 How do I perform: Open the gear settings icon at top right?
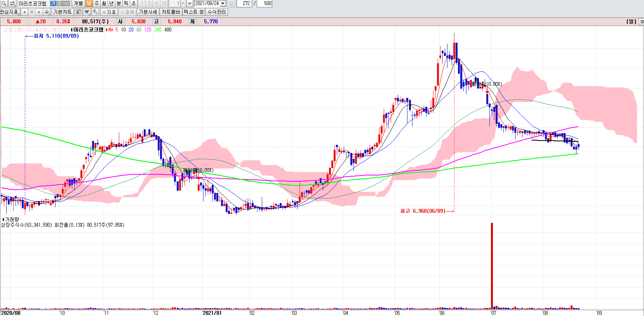(x=642, y=22)
